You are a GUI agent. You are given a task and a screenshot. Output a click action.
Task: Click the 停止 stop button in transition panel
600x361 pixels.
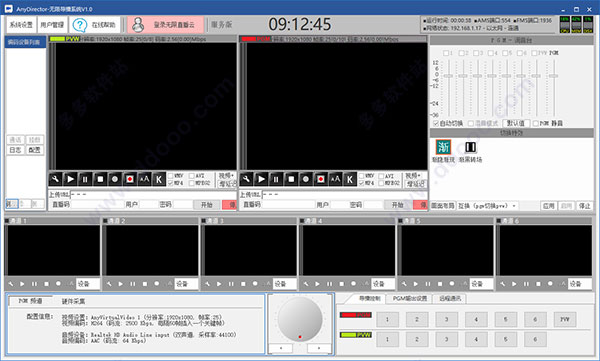point(584,206)
